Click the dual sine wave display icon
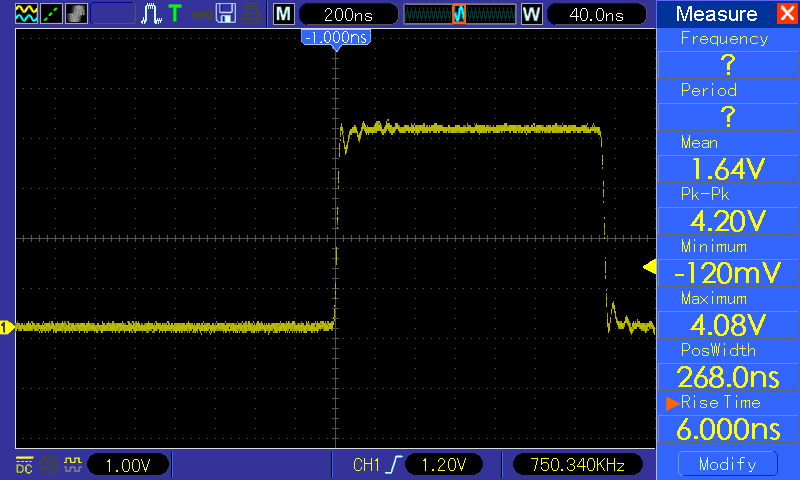Image resolution: width=800 pixels, height=480 pixels. click(26, 14)
